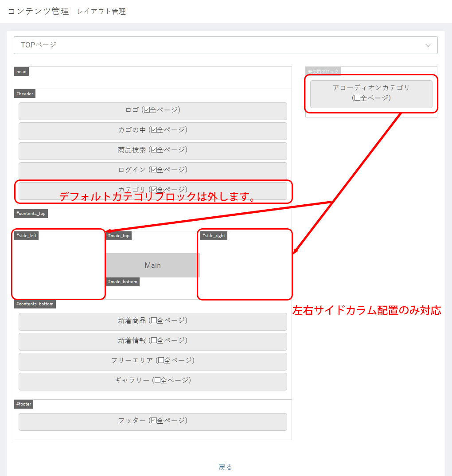Click the 戻る link
Screen dimensions: 452x476
click(x=225, y=467)
